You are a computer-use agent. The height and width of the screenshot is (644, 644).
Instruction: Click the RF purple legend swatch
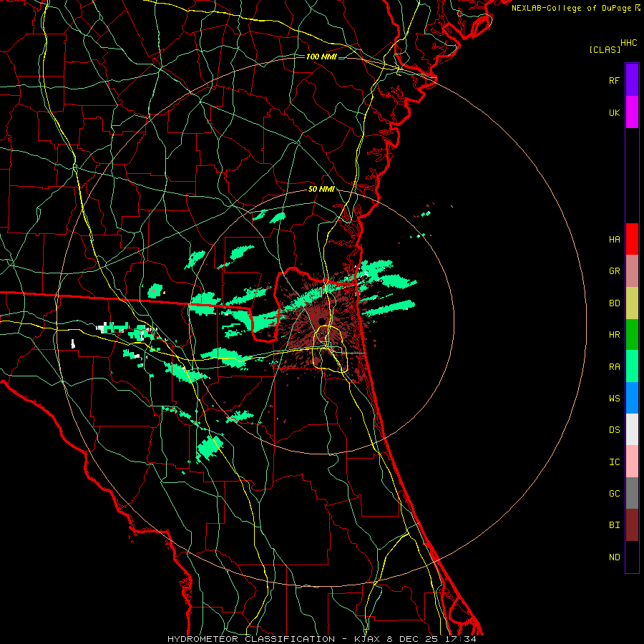pyautogui.click(x=632, y=80)
